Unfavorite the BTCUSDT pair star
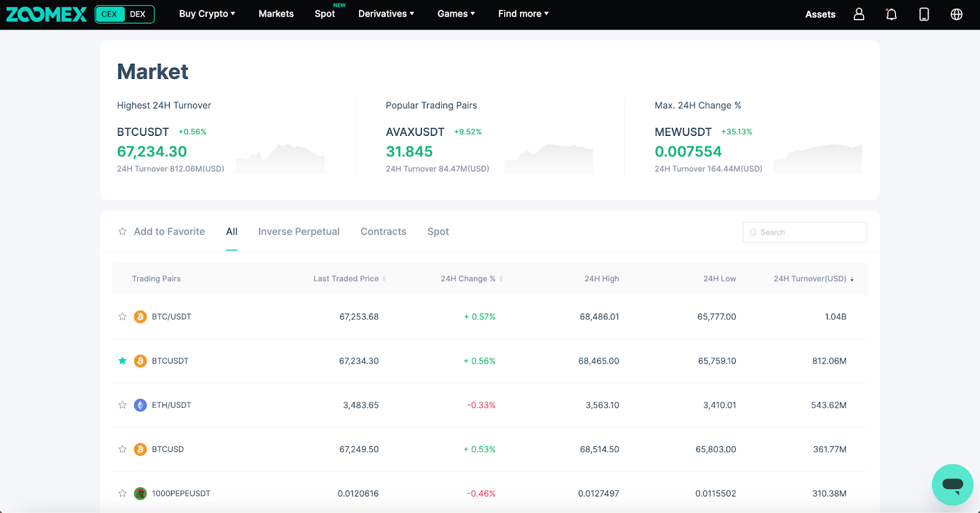980x513 pixels. [123, 361]
